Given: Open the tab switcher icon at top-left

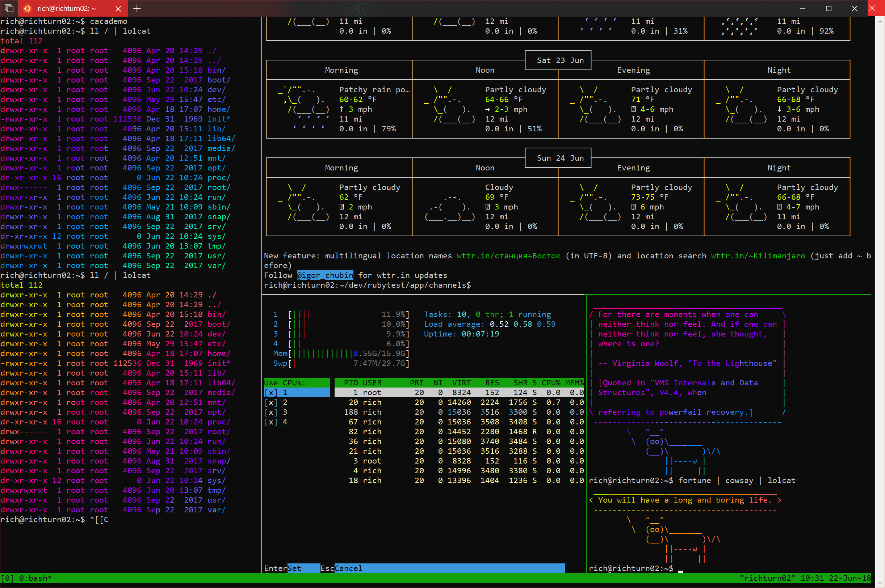Looking at the screenshot, I should pyautogui.click(x=9, y=8).
